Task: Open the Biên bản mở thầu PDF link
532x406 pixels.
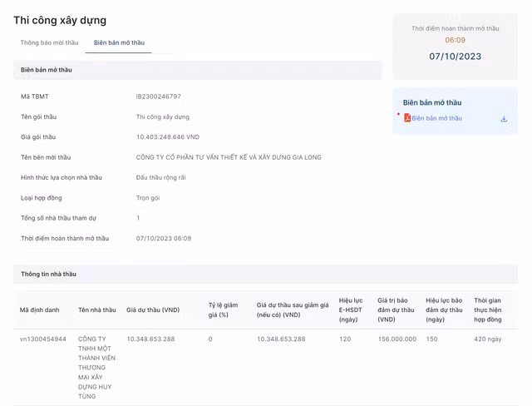Action: point(436,118)
